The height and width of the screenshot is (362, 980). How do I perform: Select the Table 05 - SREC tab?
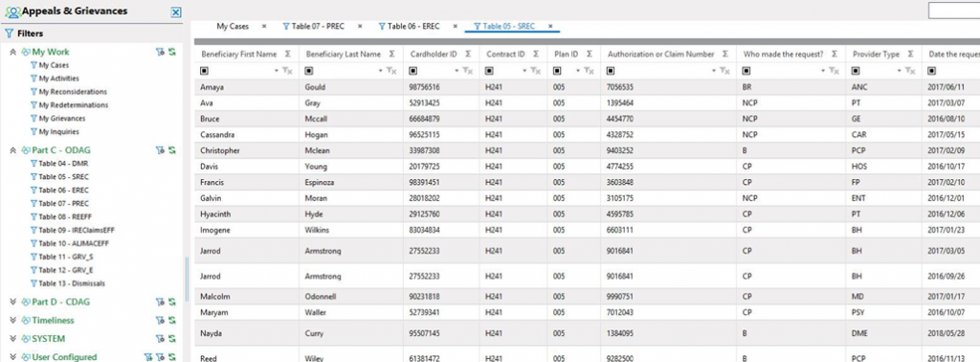[504, 26]
